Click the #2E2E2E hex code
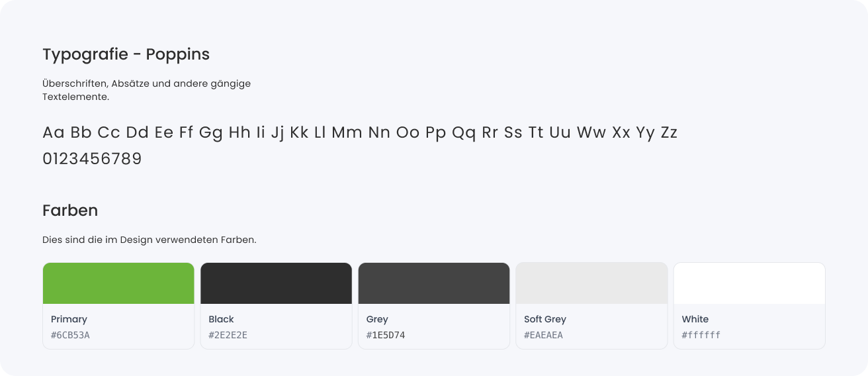This screenshot has width=868, height=376. [x=228, y=335]
